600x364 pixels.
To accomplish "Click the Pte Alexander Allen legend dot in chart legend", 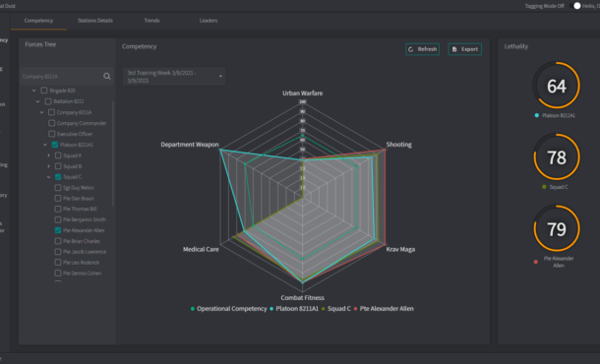I will click(x=355, y=309).
